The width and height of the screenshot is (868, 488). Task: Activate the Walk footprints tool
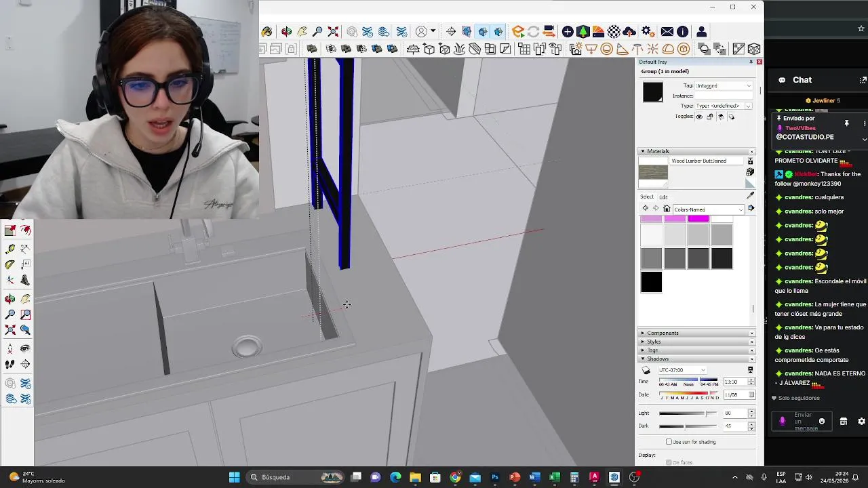point(10,365)
